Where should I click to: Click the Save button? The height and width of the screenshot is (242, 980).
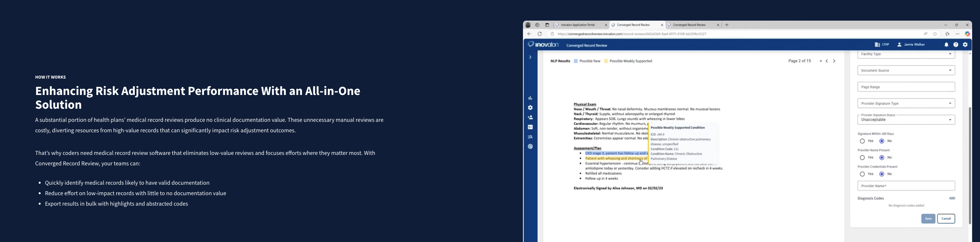[928, 219]
